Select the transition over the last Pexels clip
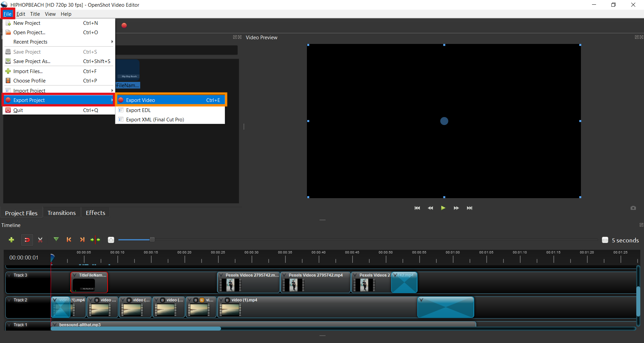644x343 pixels. coord(404,282)
